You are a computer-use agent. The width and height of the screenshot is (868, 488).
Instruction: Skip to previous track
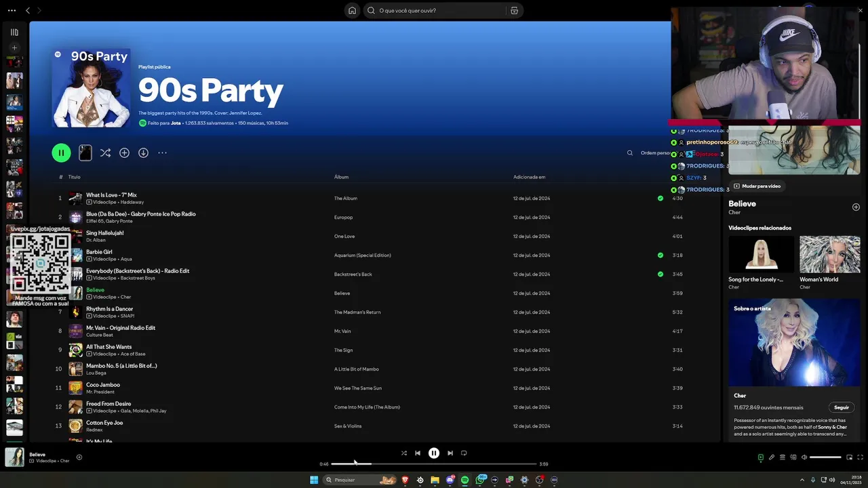point(418,453)
